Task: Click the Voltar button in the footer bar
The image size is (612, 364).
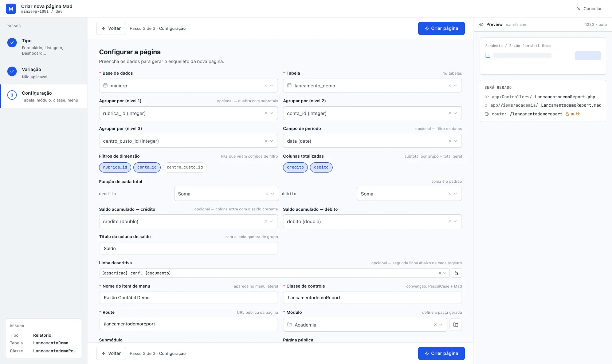Action: pyautogui.click(x=111, y=353)
